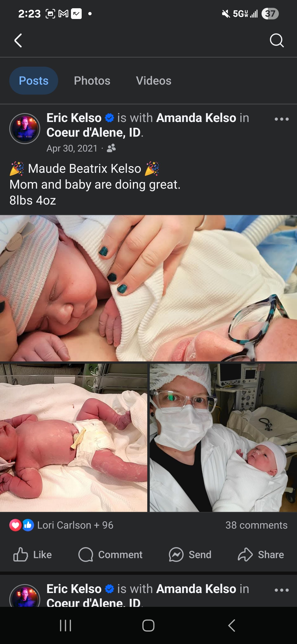The image size is (297, 644).
Task: Open the large baby with beanie photo
Action: tap(148, 288)
